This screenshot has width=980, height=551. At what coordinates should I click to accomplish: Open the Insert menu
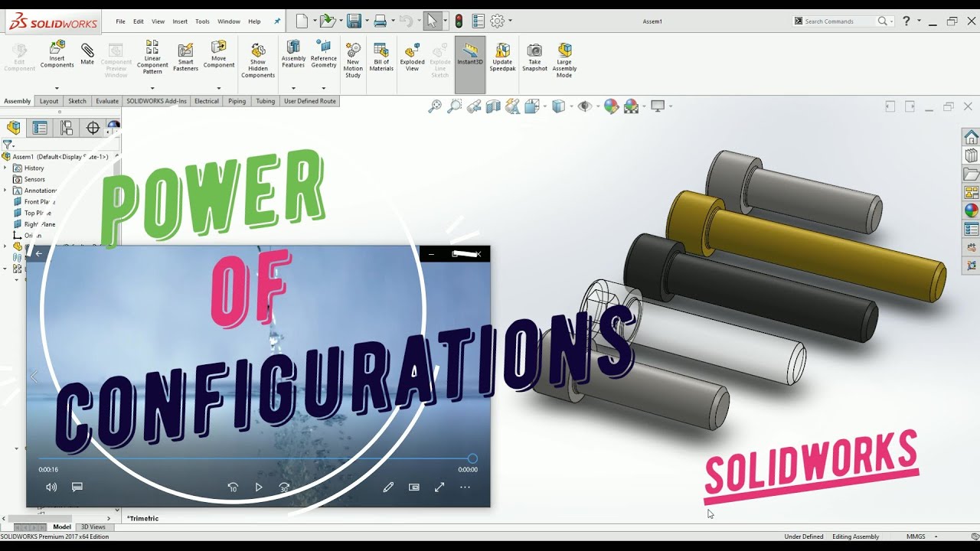click(180, 21)
